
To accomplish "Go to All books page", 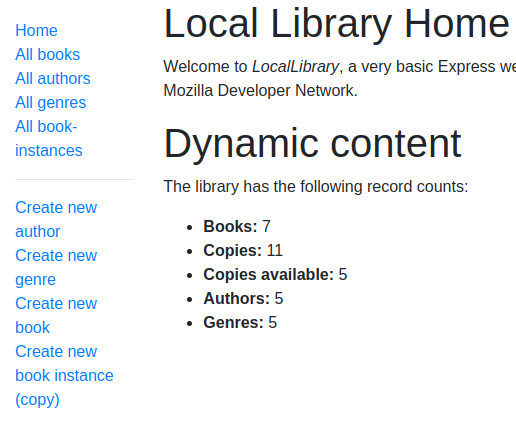I will [x=48, y=55].
